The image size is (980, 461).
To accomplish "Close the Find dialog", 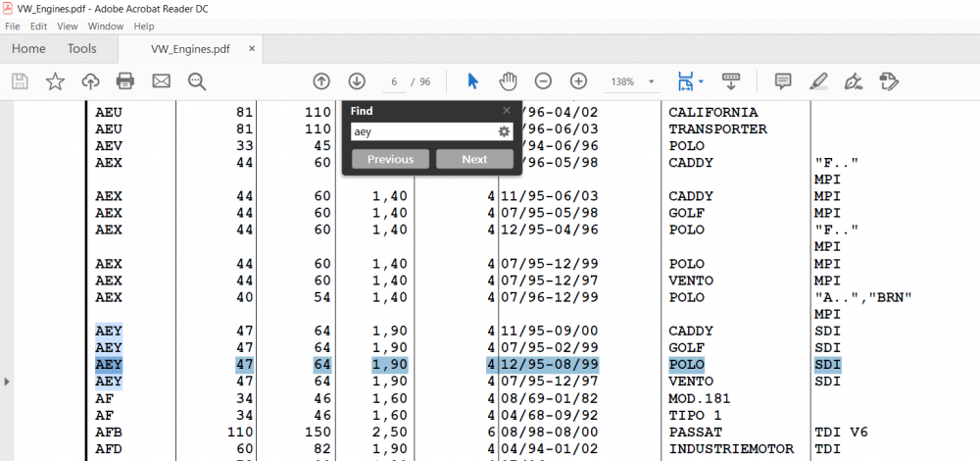I will click(x=507, y=111).
